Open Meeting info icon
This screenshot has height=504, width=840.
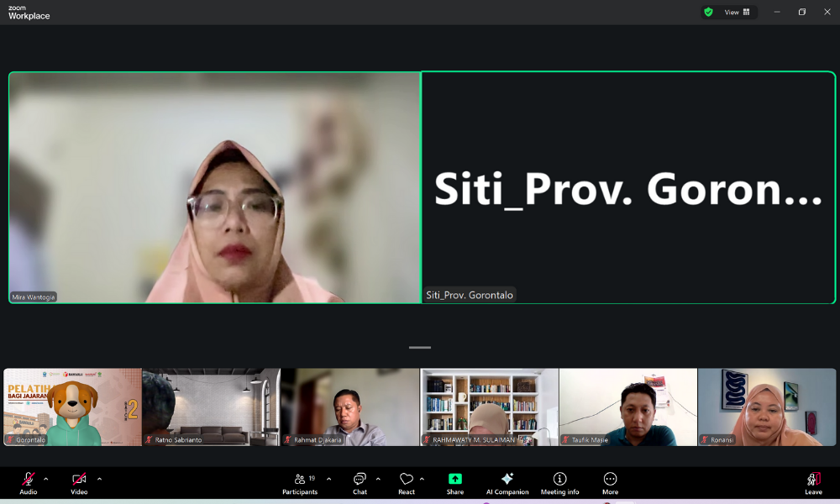[559, 479]
